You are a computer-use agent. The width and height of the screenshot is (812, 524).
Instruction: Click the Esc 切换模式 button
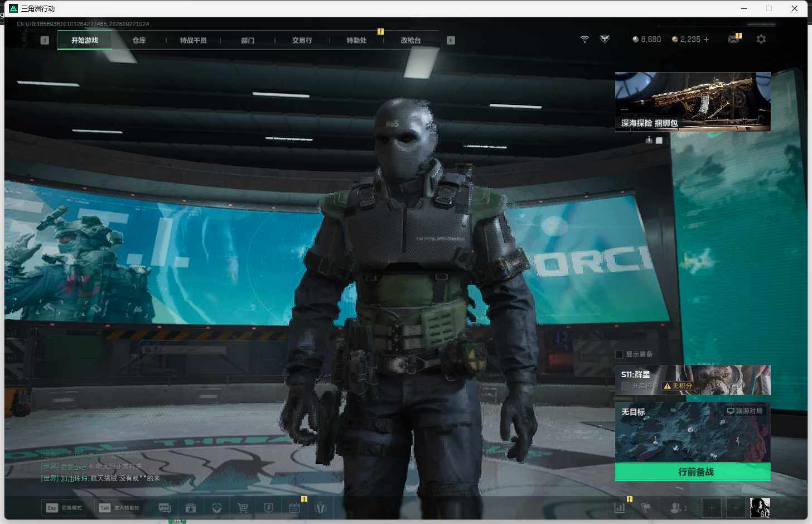65,508
